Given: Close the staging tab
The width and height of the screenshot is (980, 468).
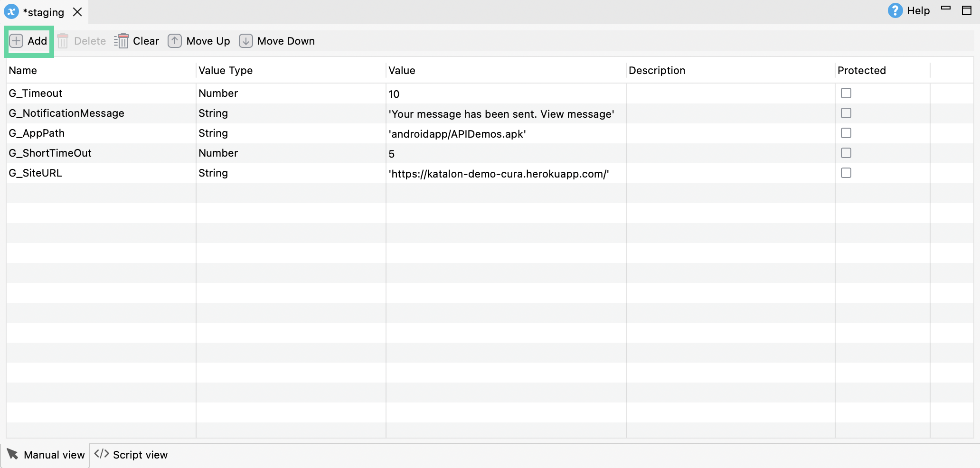Looking at the screenshot, I should (x=77, y=12).
